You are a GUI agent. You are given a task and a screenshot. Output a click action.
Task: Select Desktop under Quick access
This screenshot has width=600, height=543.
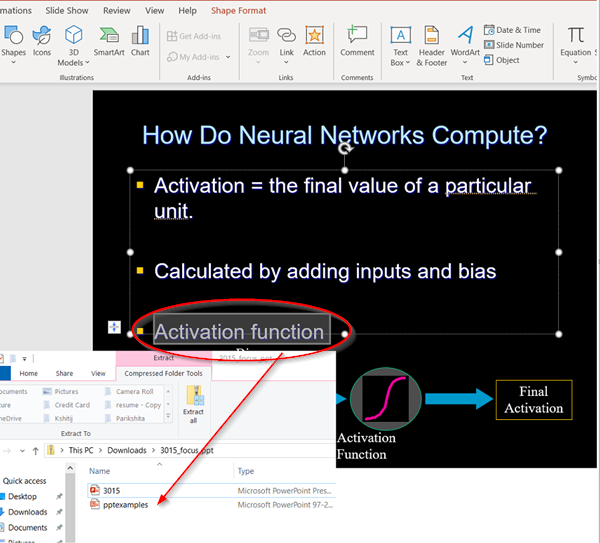[23, 496]
